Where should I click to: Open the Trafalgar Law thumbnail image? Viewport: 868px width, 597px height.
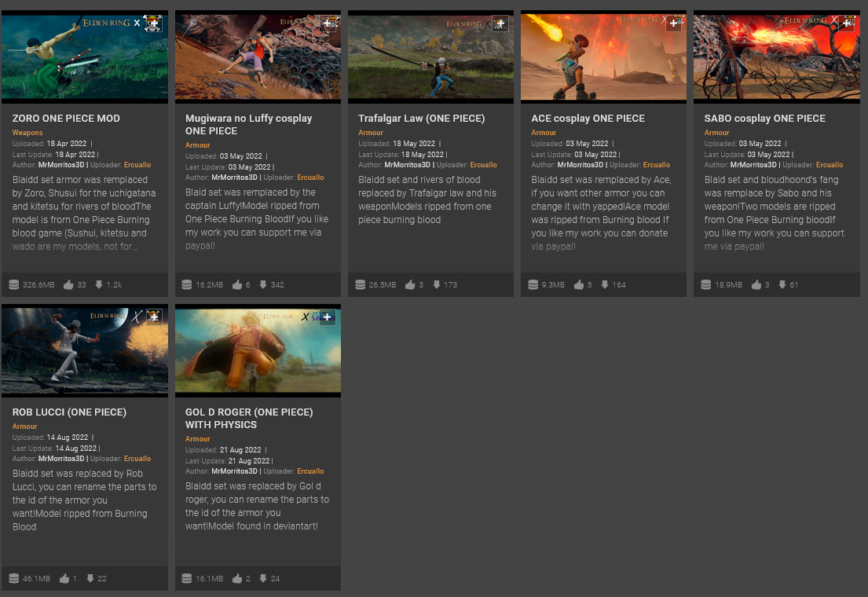coord(430,57)
